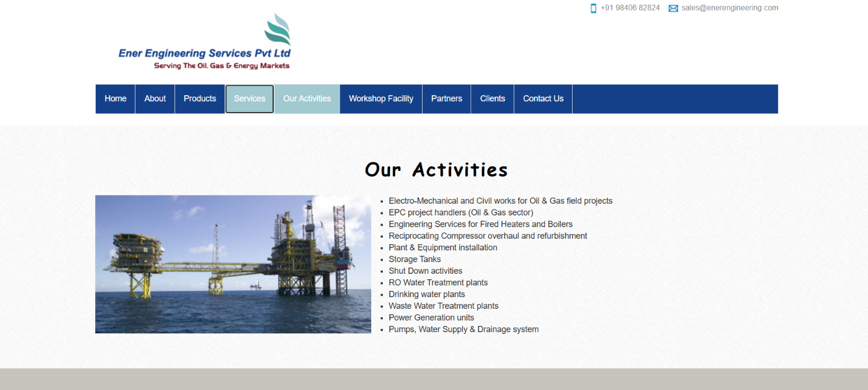
Task: Open the Home menu item
Action: coord(116,99)
